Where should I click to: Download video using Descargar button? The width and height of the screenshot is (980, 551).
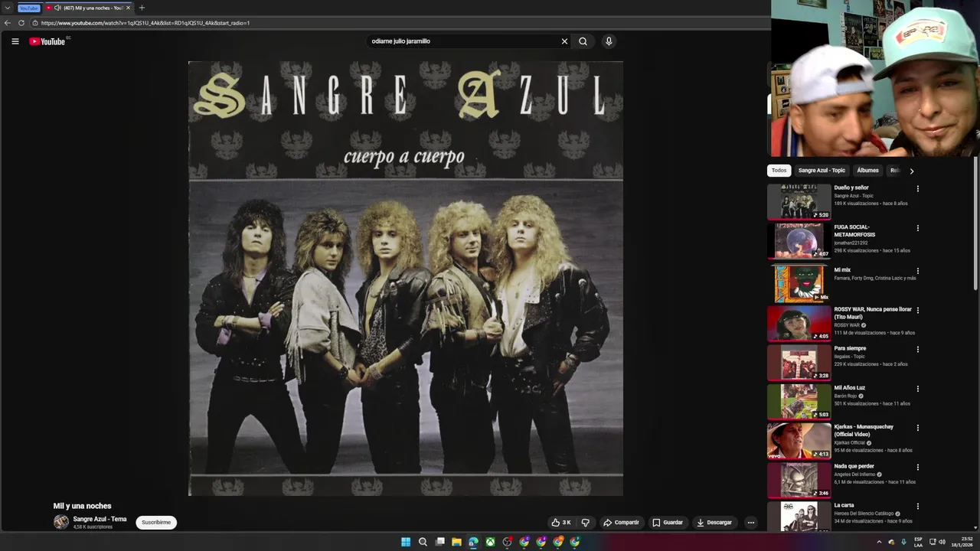click(x=714, y=523)
